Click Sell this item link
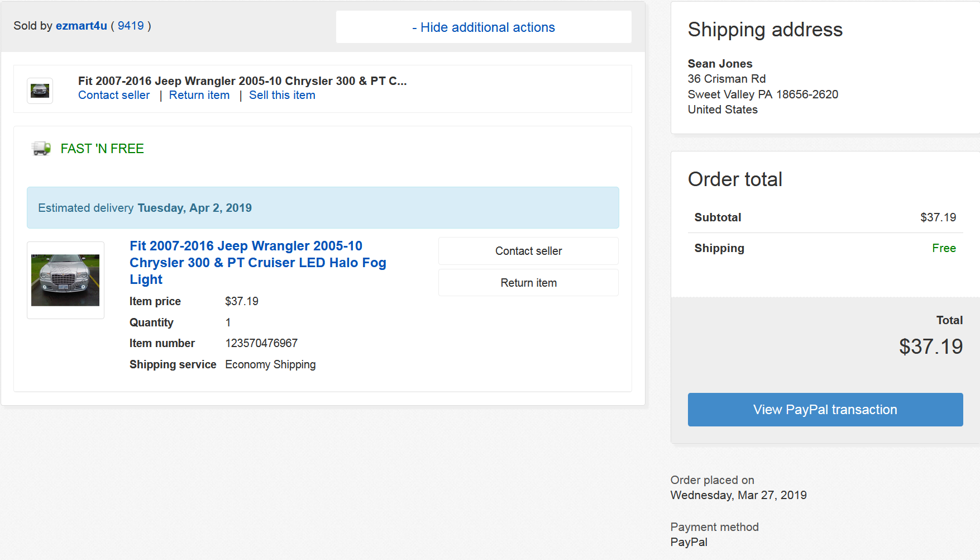This screenshot has height=560, width=980. (x=282, y=95)
